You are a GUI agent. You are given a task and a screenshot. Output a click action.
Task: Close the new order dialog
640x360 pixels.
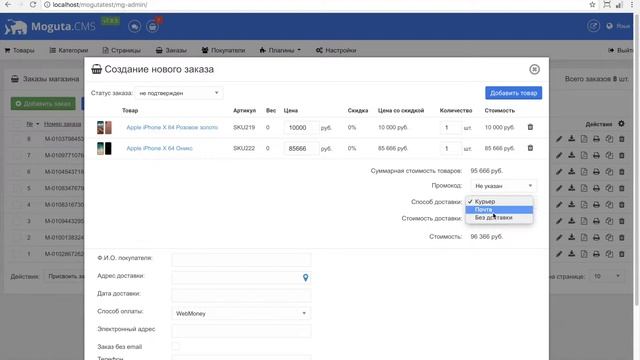click(534, 69)
